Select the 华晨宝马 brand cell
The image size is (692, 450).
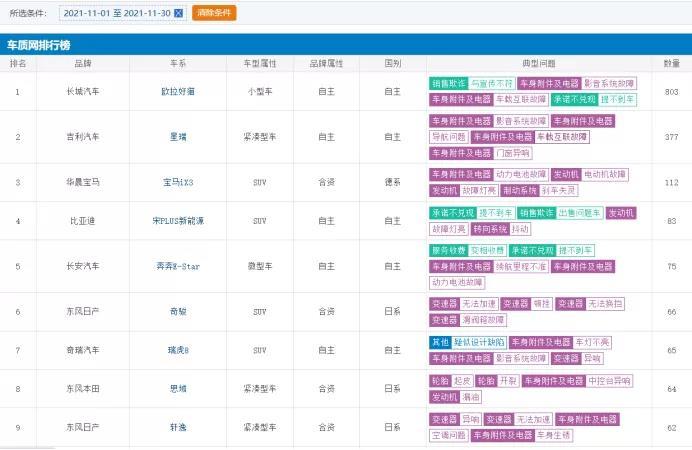[83, 182]
